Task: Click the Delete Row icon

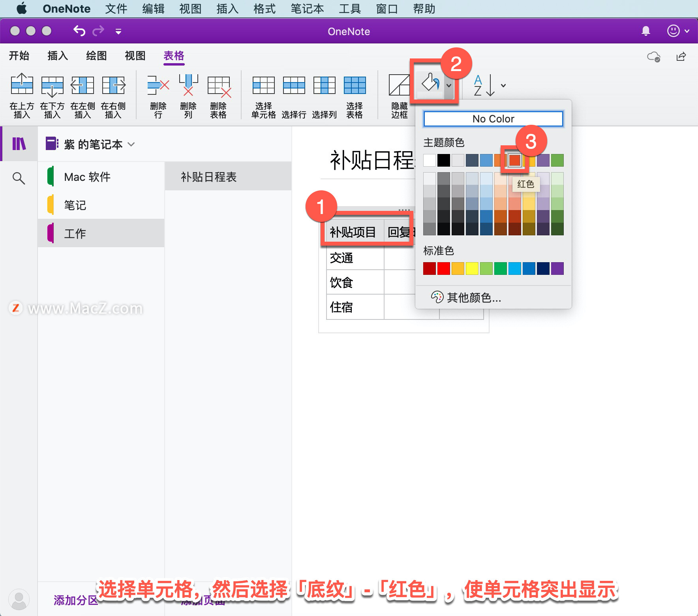Action: point(158,85)
